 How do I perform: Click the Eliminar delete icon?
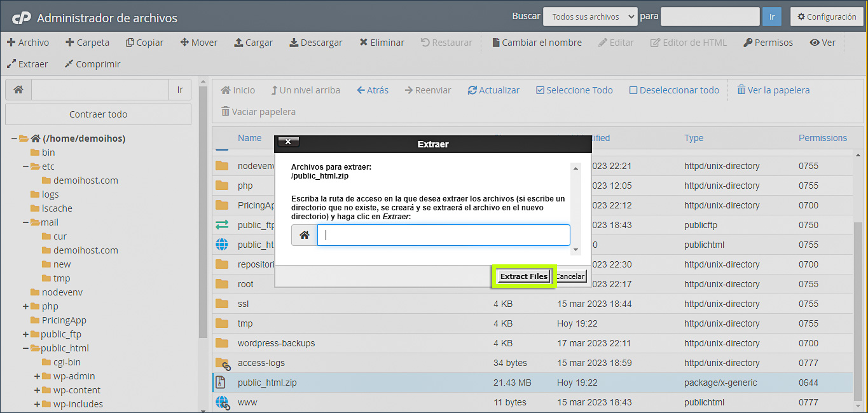pos(363,43)
